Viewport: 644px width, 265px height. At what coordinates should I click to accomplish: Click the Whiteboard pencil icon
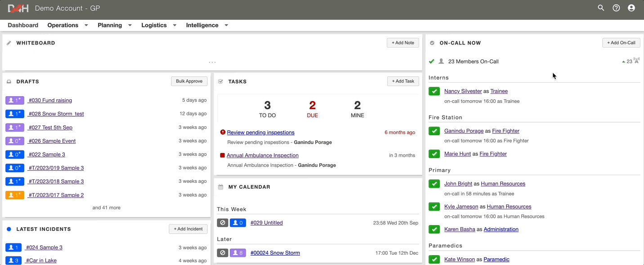point(9,43)
